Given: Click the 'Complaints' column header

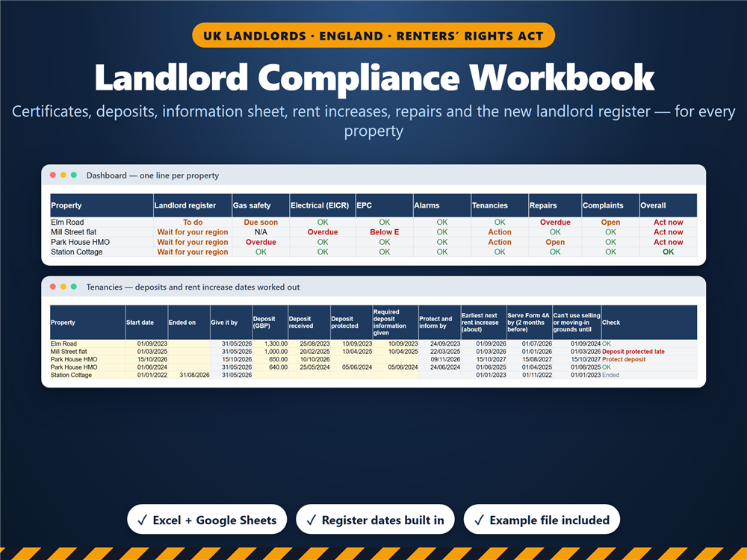Looking at the screenshot, I should pyautogui.click(x=610, y=206).
